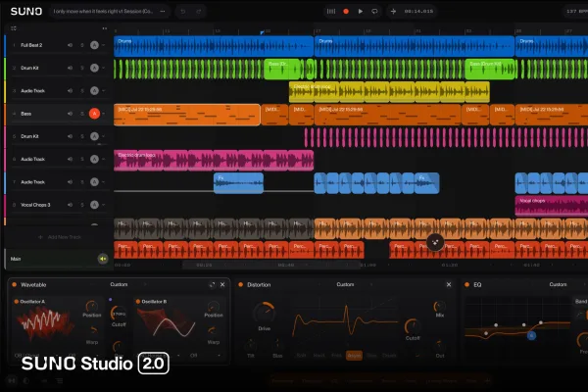The height and width of the screenshot is (392, 588).
Task: Open the project title ellipsis menu
Action: (x=163, y=11)
